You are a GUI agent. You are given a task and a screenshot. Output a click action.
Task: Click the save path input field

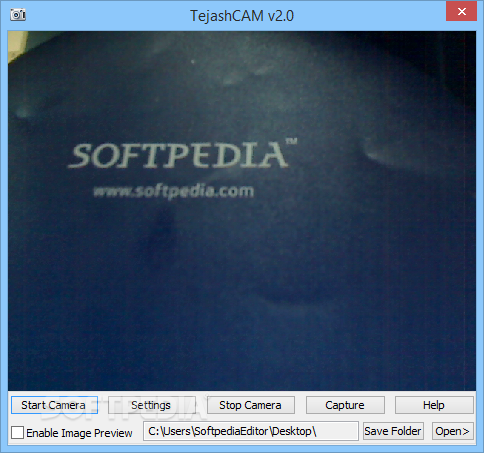(251, 431)
